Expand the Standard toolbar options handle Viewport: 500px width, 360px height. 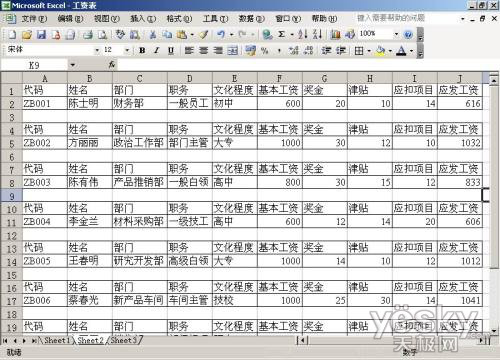pos(420,35)
